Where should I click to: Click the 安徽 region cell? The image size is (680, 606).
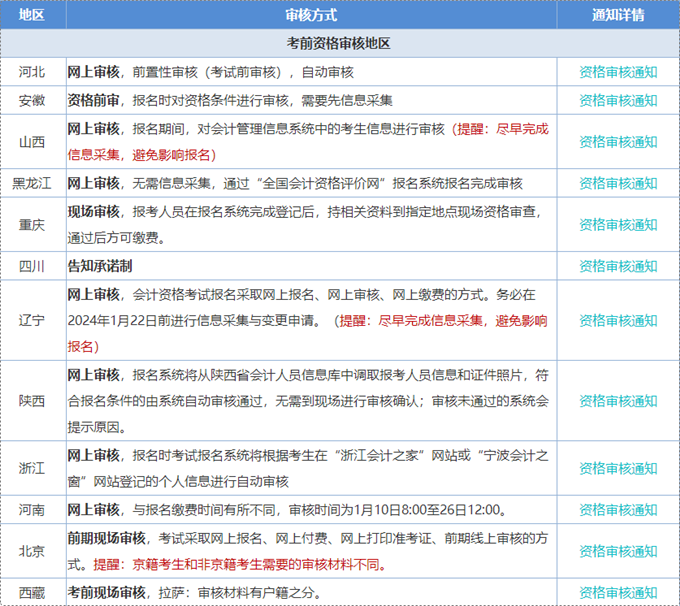pos(32,101)
